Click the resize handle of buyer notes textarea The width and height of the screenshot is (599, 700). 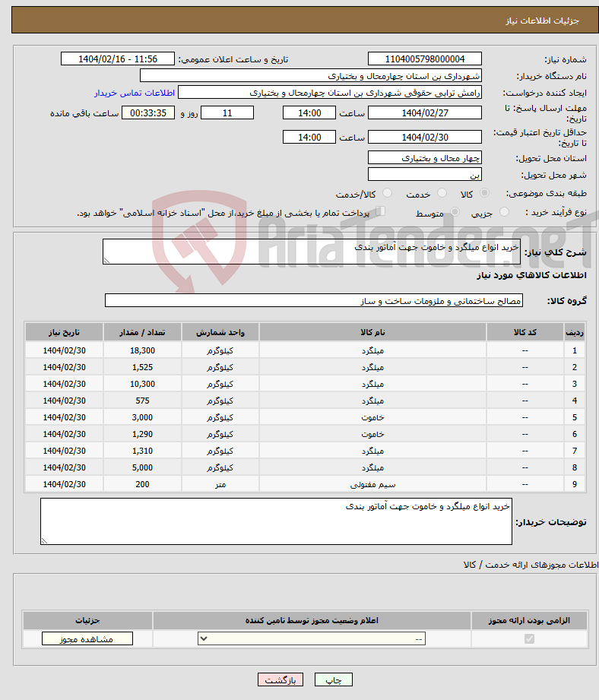44,540
